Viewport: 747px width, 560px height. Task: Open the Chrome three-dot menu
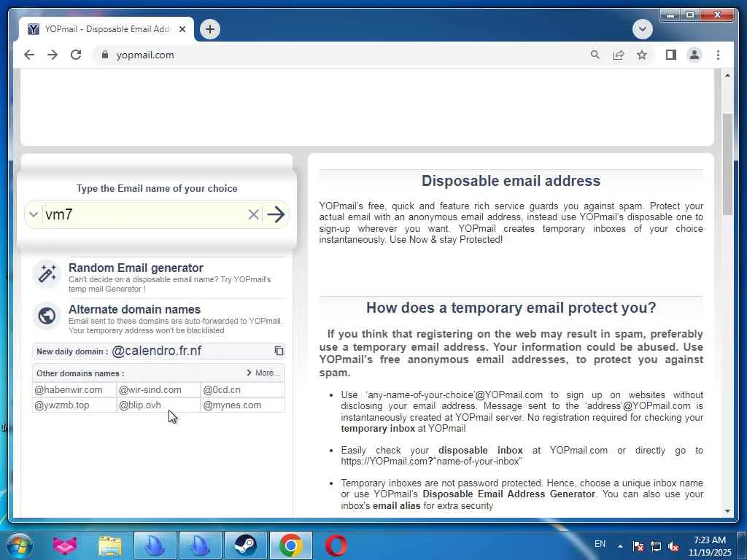(718, 55)
